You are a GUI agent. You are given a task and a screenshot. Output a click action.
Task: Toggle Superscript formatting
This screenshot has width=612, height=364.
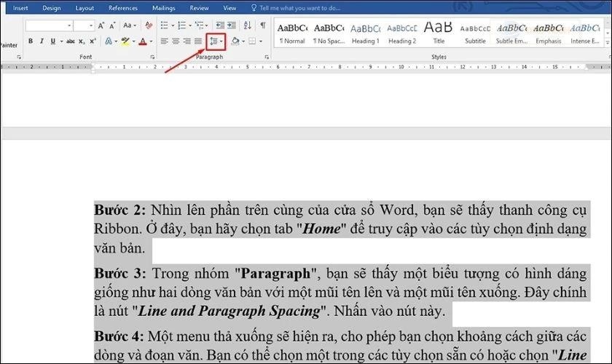pyautogui.click(x=93, y=41)
